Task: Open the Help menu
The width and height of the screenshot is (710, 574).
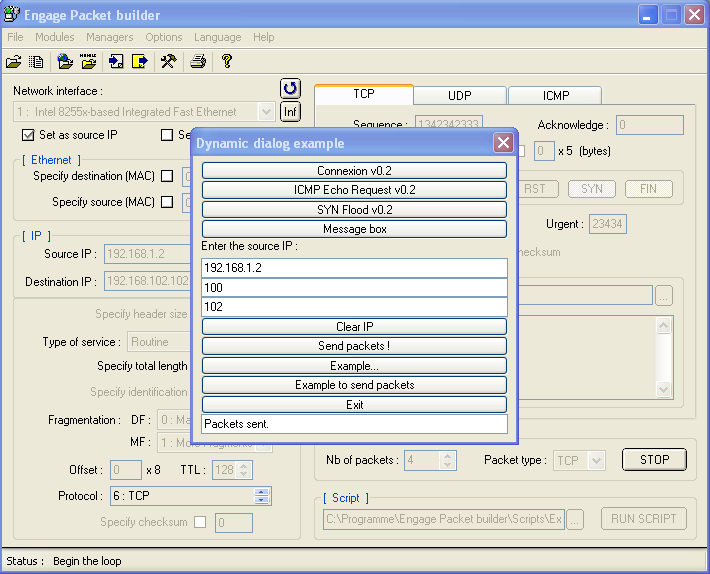Action: (264, 37)
